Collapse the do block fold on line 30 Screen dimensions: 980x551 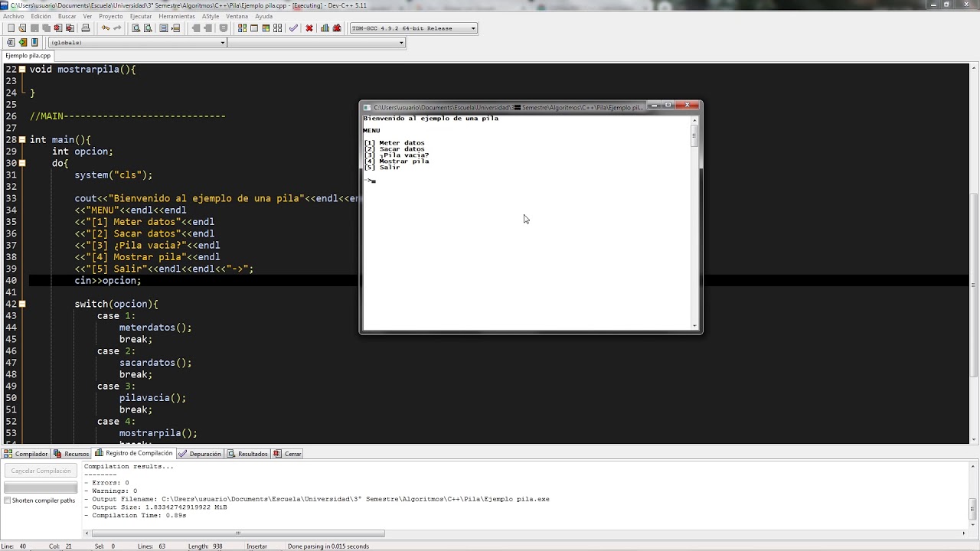[x=22, y=163]
